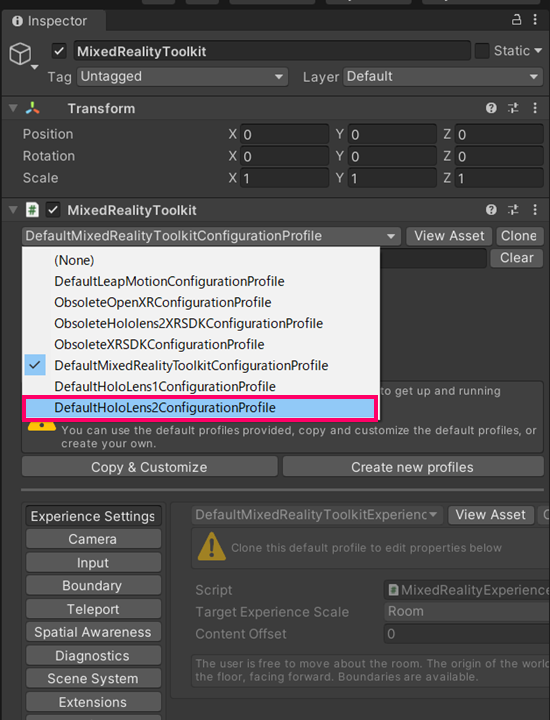Open Experience Settings section
Screen dimensions: 550x720
tap(93, 516)
